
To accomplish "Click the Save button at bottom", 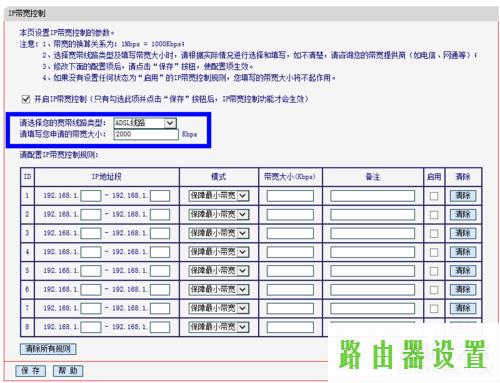I will 30,371.
